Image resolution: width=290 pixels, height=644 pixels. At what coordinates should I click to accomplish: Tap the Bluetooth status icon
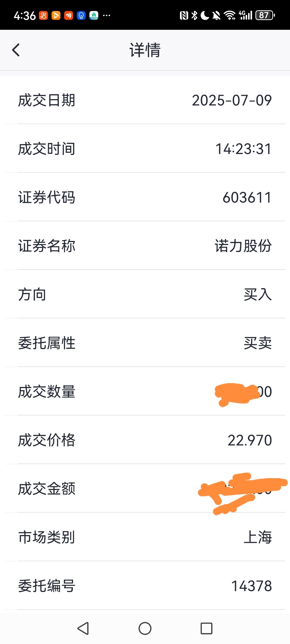[x=194, y=15]
